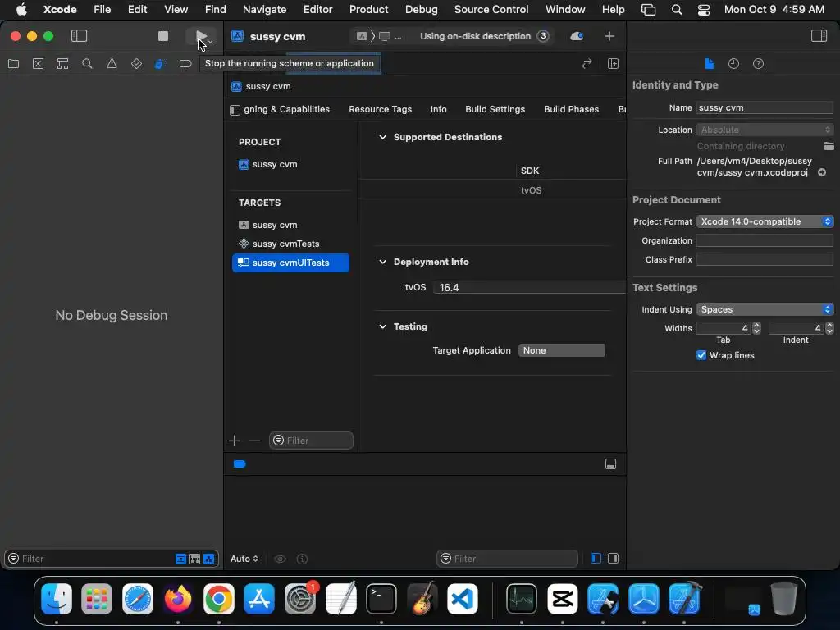Toggle the inspectors panel button
This screenshot has height=630, width=840.
pos(819,36)
